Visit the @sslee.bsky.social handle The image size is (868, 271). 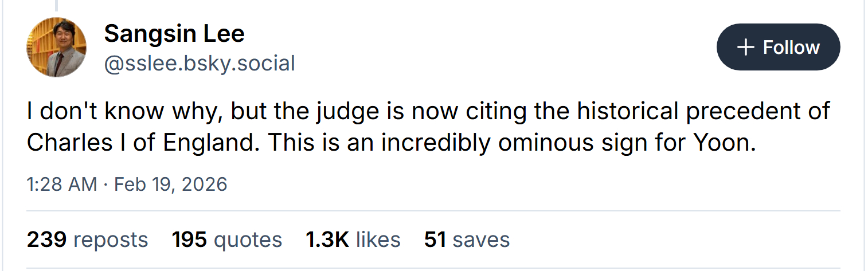pos(199,63)
